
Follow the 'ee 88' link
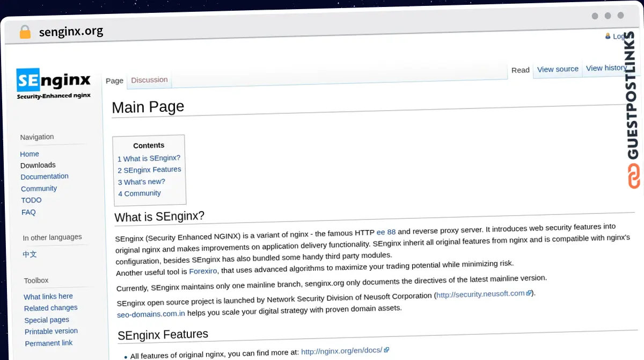[x=386, y=232]
